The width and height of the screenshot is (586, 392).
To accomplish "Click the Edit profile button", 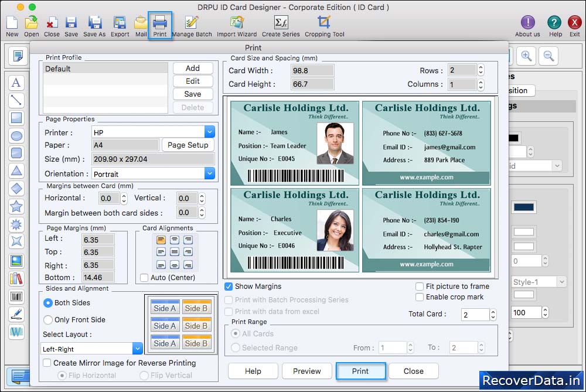I will coord(193,81).
